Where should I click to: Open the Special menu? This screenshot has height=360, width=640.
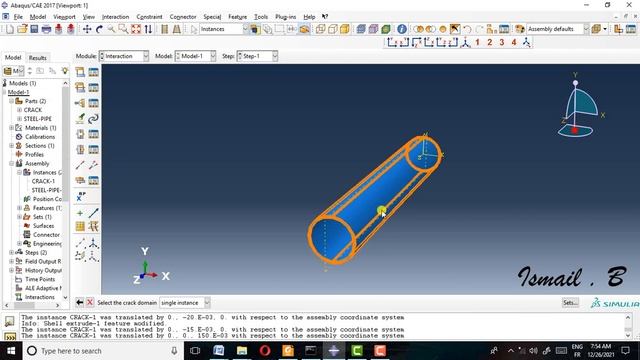pyautogui.click(x=212, y=17)
